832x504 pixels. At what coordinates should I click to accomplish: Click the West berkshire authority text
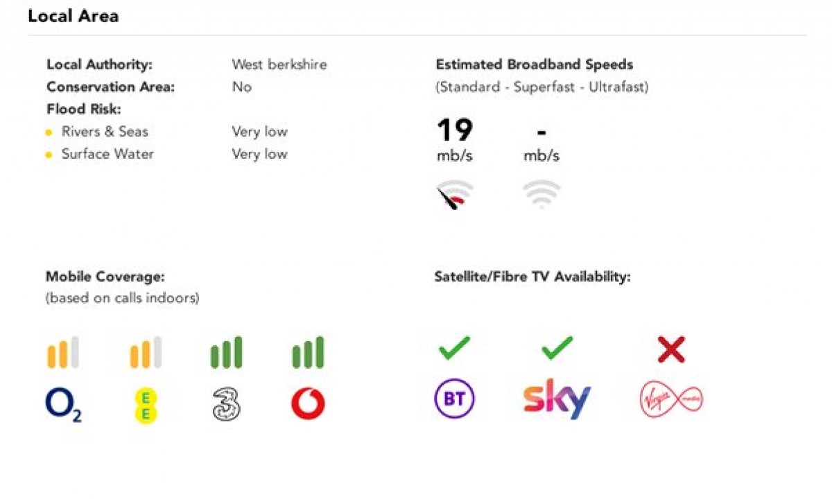pos(279,64)
